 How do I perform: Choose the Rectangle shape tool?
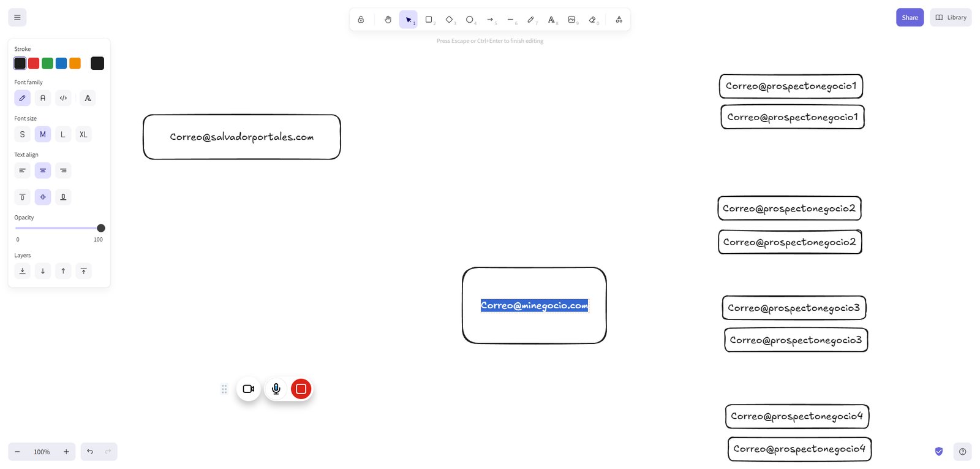pyautogui.click(x=429, y=20)
